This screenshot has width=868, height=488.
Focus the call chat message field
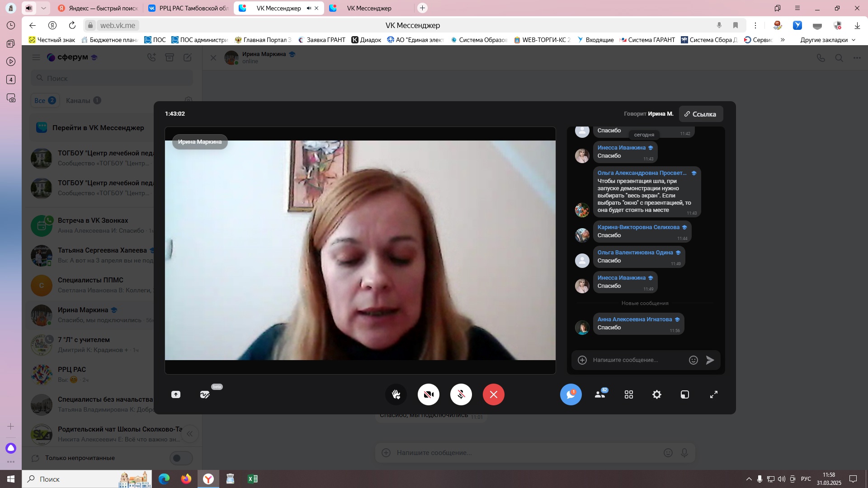coord(637,360)
